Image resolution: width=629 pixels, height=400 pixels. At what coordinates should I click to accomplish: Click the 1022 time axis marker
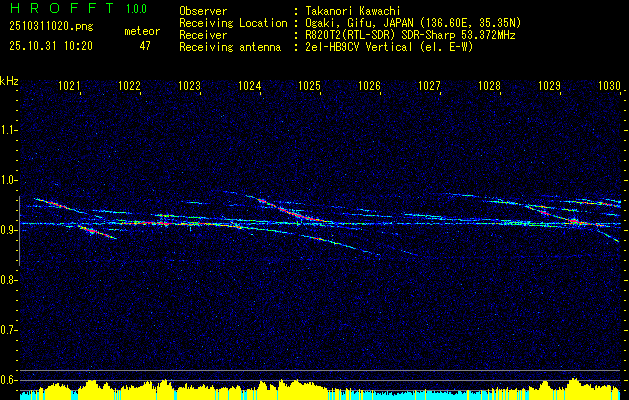[x=129, y=85]
